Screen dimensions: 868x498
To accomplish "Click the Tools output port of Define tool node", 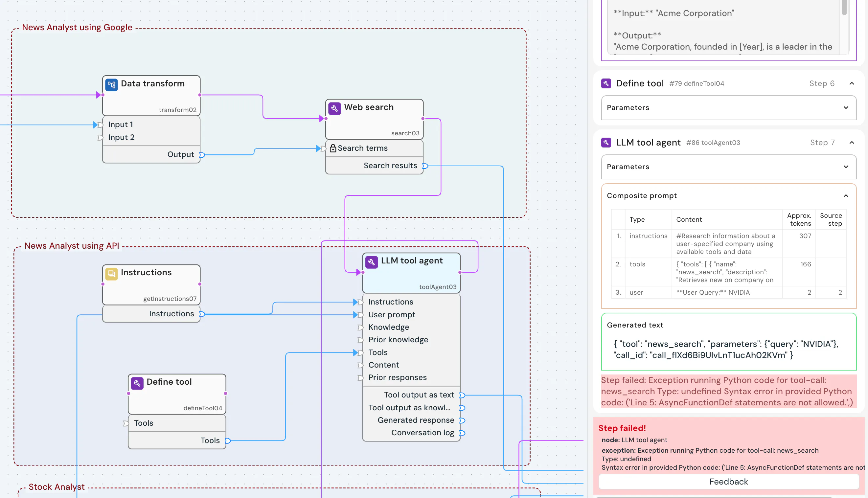I will (228, 441).
